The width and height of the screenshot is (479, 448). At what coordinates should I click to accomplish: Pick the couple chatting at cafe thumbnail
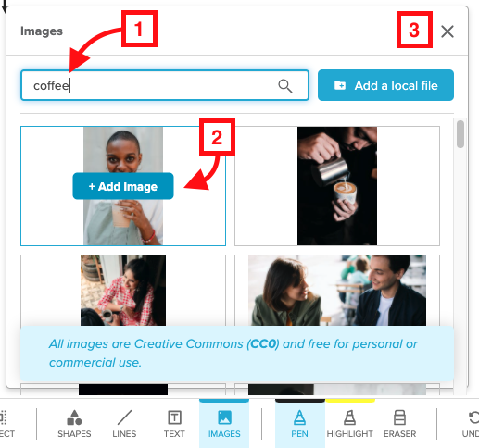337,291
